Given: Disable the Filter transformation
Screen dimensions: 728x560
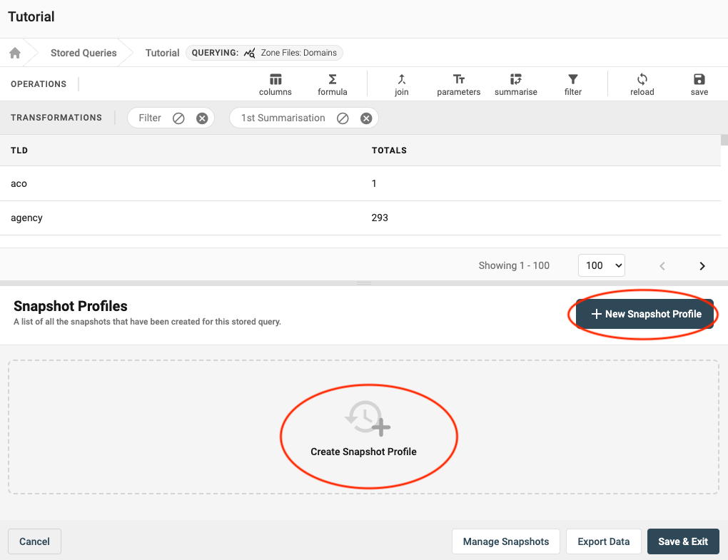Looking at the screenshot, I should pyautogui.click(x=178, y=118).
